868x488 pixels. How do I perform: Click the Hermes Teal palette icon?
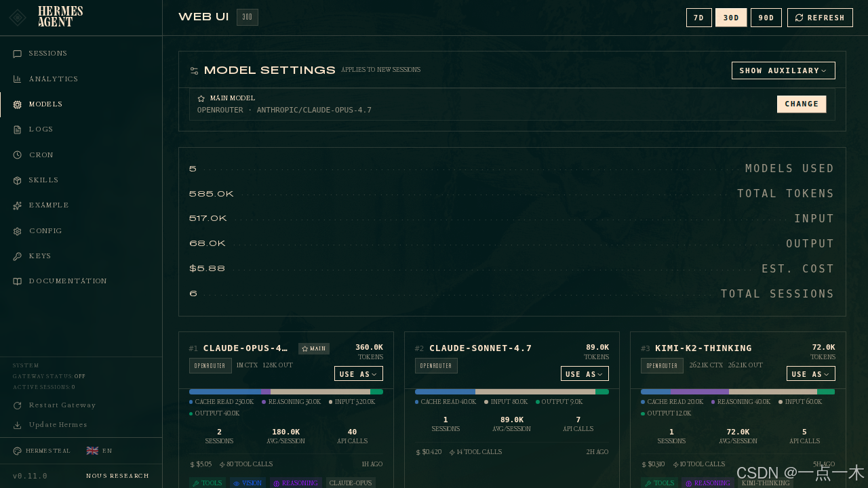click(x=18, y=451)
